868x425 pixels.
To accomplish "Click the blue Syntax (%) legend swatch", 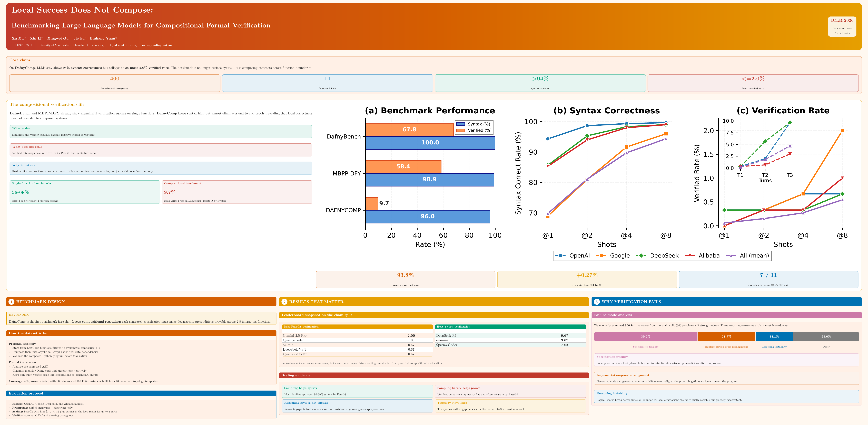I will click(461, 124).
